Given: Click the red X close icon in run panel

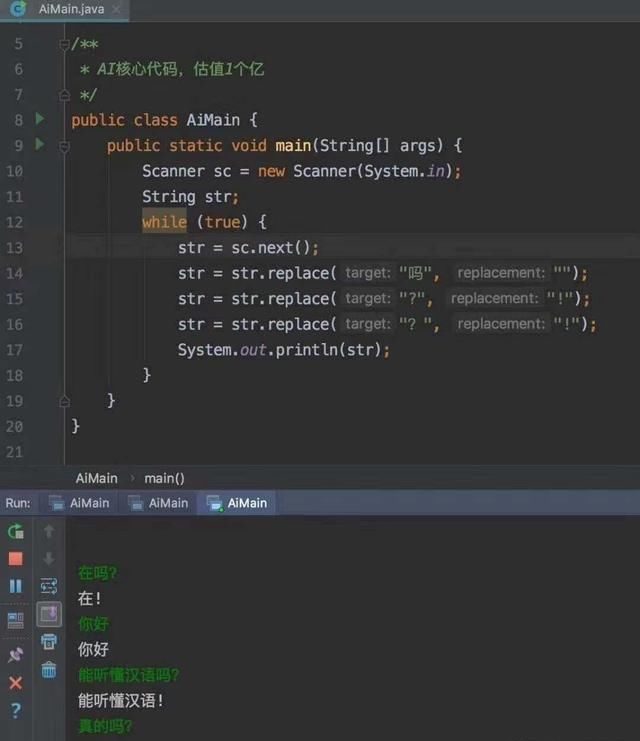Looking at the screenshot, I should click(x=15, y=683).
